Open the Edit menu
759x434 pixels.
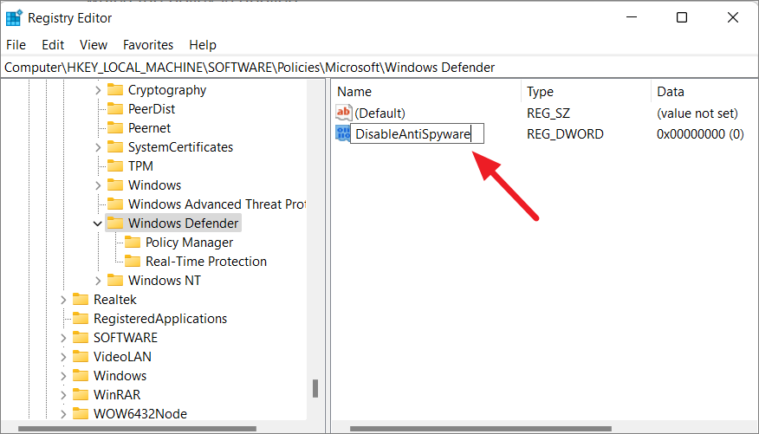[53, 45]
